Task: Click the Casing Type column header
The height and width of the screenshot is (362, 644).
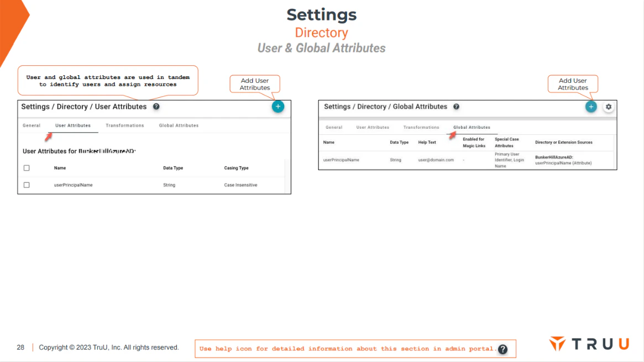Action: point(236,168)
